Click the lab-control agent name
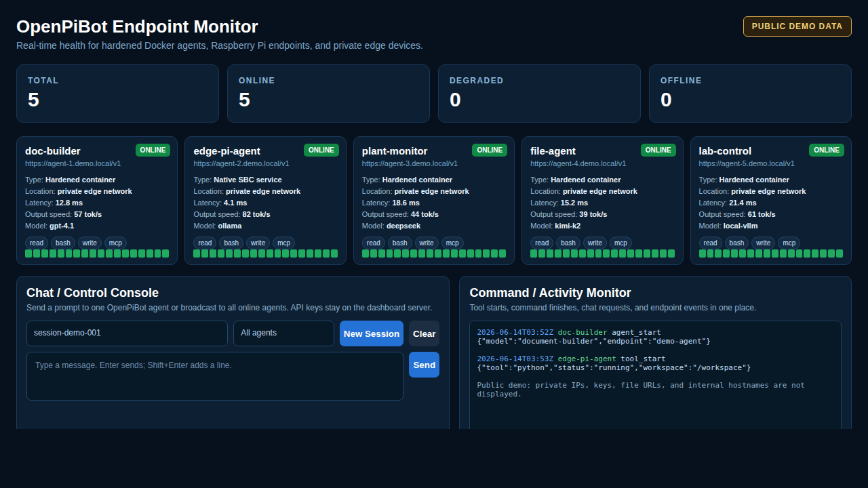 click(725, 150)
